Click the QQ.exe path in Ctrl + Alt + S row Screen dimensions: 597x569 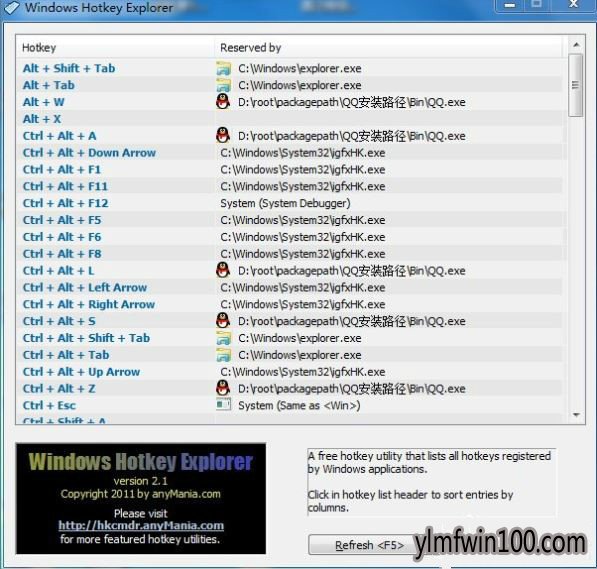click(x=352, y=321)
